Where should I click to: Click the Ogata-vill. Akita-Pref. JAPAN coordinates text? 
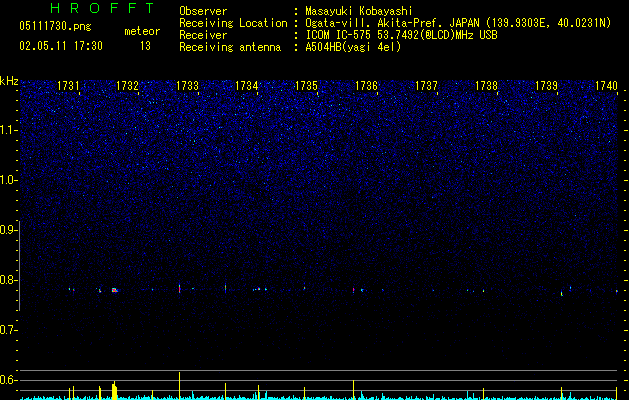pyautogui.click(x=458, y=23)
